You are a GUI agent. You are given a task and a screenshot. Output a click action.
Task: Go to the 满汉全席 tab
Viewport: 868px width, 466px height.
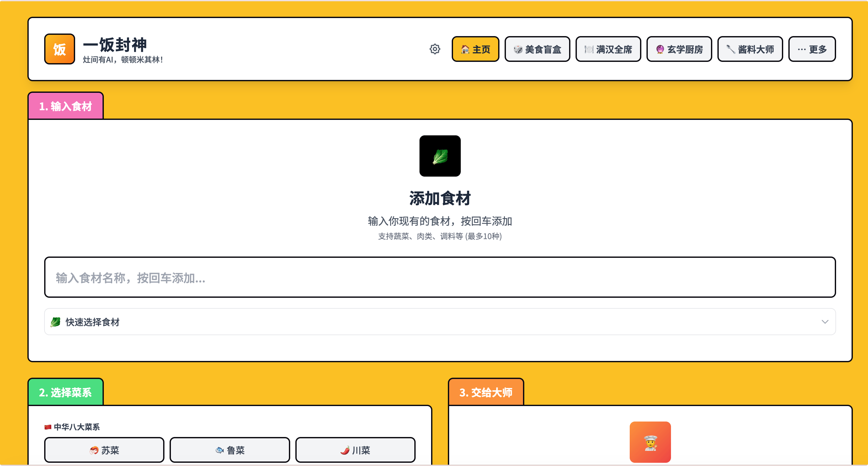608,50
